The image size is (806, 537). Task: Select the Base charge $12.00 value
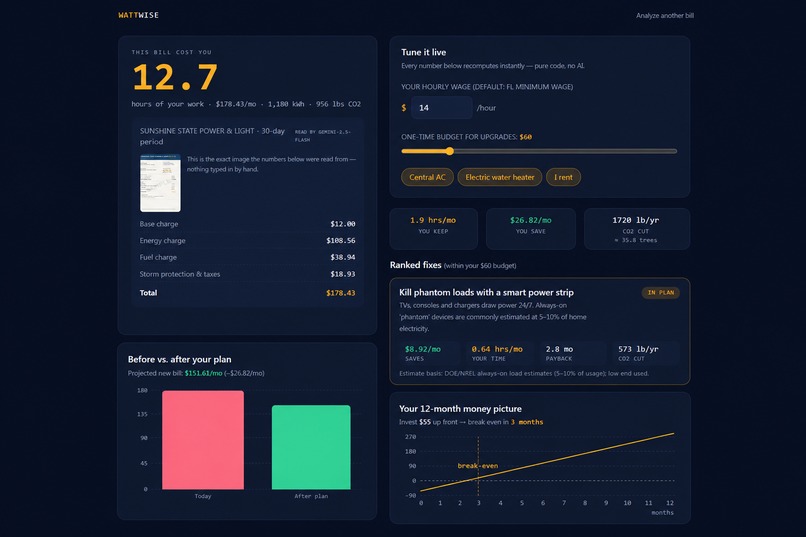click(343, 224)
